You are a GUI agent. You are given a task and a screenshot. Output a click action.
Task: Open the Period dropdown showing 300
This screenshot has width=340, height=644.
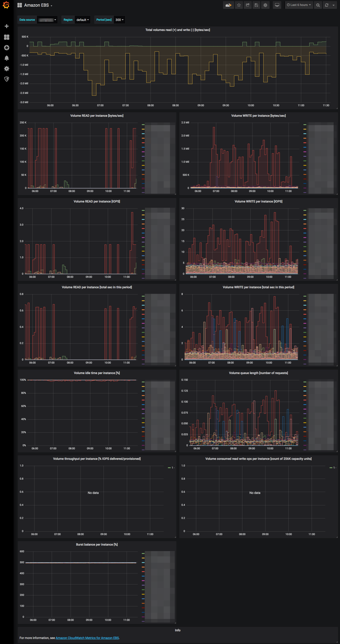coord(120,20)
